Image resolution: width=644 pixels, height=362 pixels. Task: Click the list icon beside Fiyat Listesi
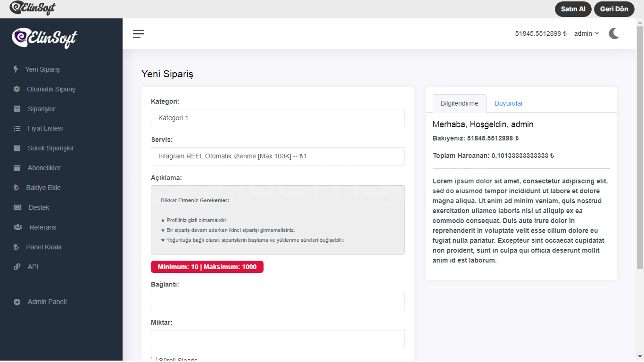pyautogui.click(x=17, y=128)
